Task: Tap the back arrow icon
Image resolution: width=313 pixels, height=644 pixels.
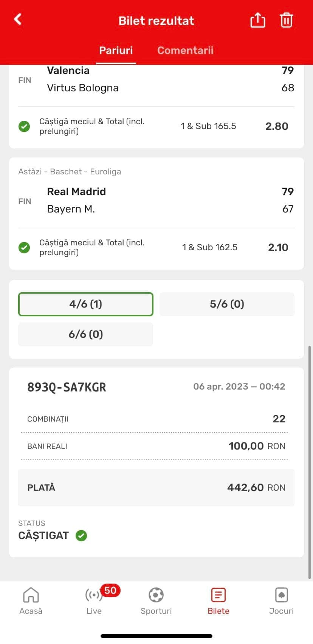Action: (18, 19)
